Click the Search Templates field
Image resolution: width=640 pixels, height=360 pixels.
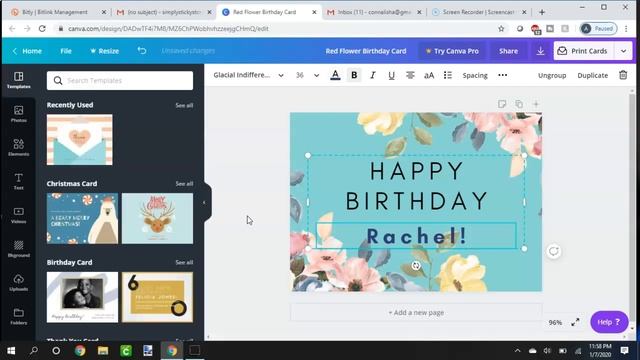[120, 80]
